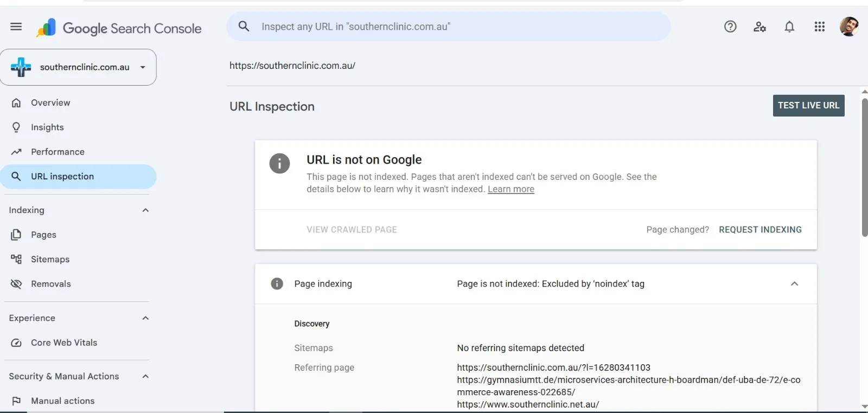Open the hamburger main menu
The height and width of the screenshot is (413, 868).
[16, 27]
